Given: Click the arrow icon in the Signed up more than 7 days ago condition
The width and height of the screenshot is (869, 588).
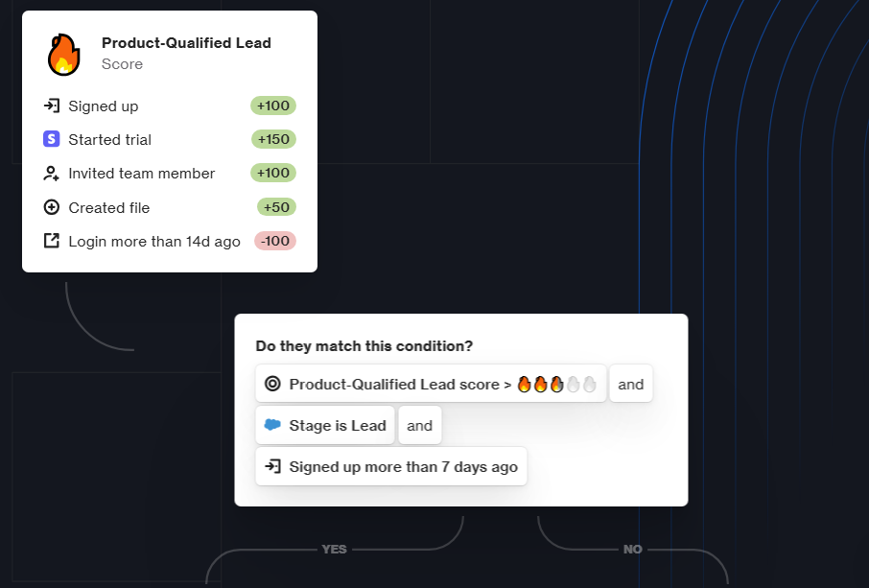Looking at the screenshot, I should pyautogui.click(x=272, y=466).
